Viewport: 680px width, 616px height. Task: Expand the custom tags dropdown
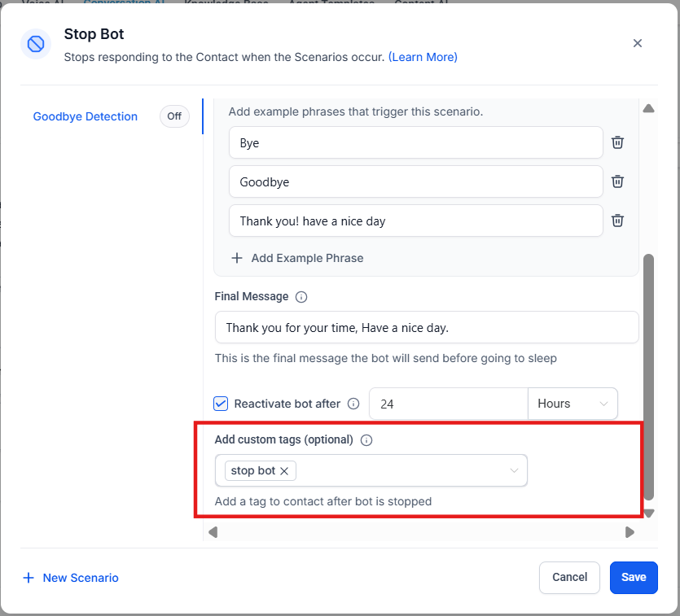pyautogui.click(x=514, y=470)
